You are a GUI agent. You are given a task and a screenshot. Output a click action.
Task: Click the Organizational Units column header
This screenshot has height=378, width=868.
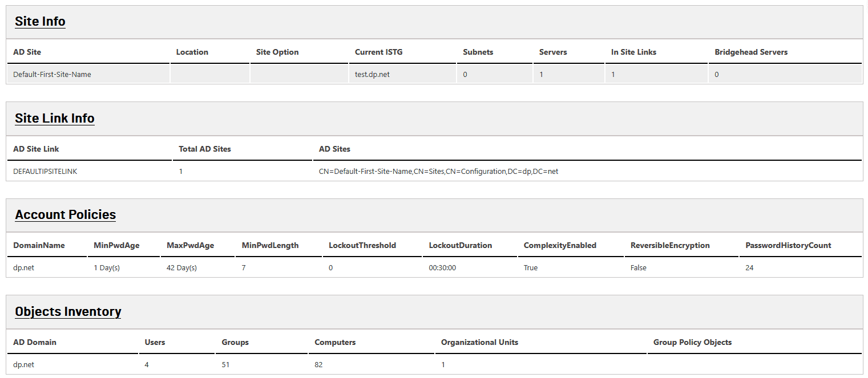coord(479,342)
